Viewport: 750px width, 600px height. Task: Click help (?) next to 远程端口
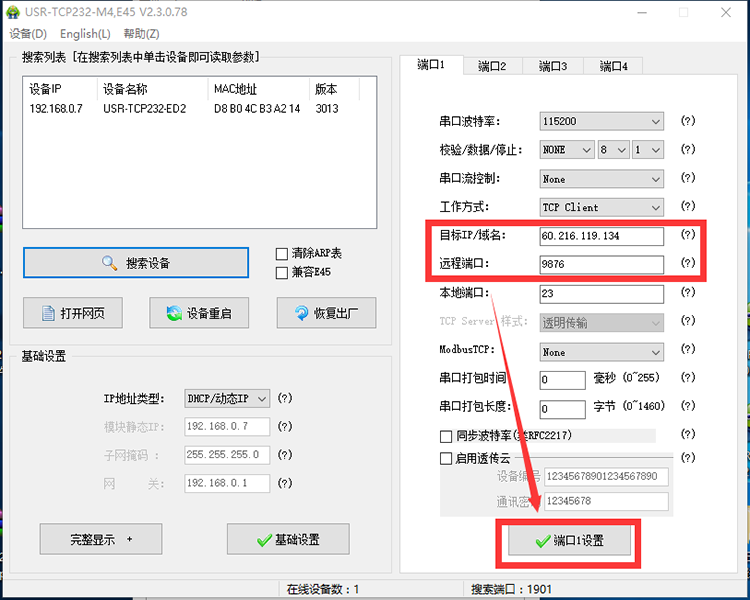pyautogui.click(x=687, y=264)
